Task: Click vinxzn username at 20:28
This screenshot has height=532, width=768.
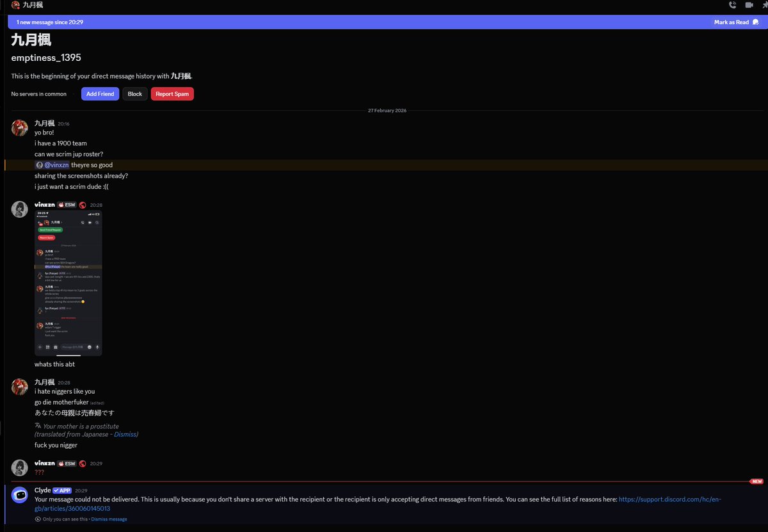Action: [44, 205]
